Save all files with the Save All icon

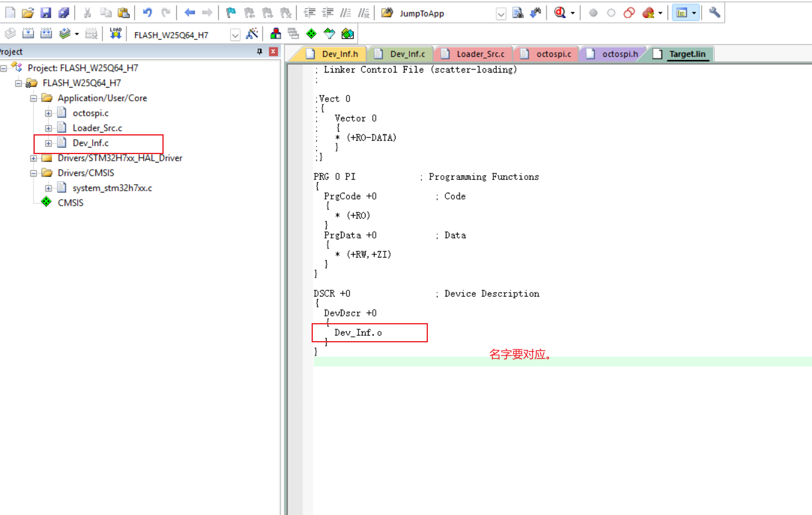(64, 13)
